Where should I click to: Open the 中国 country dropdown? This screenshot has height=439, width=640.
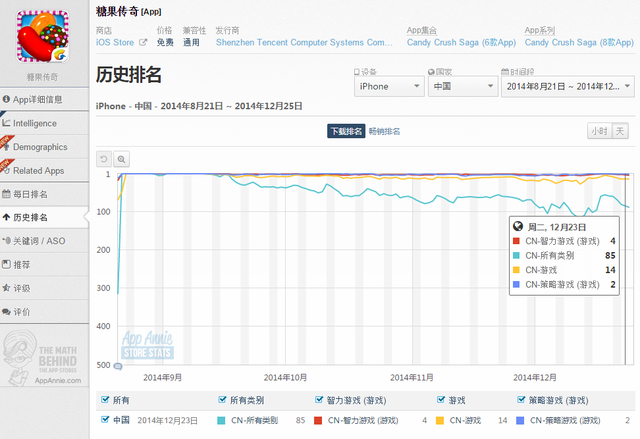click(x=463, y=86)
